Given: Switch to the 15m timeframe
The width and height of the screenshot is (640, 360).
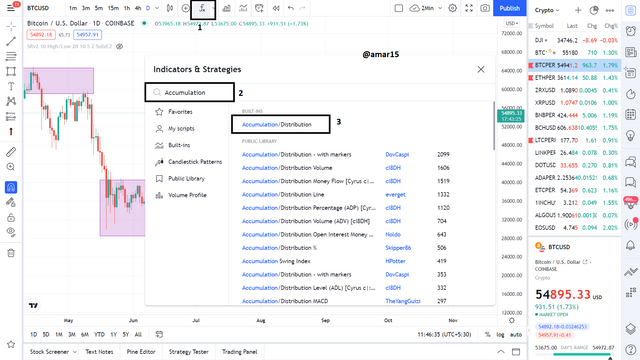Looking at the screenshot, I should 113,8.
